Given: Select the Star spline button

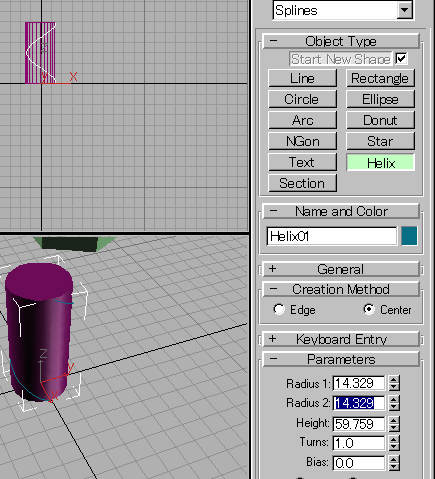Looking at the screenshot, I should [380, 141].
